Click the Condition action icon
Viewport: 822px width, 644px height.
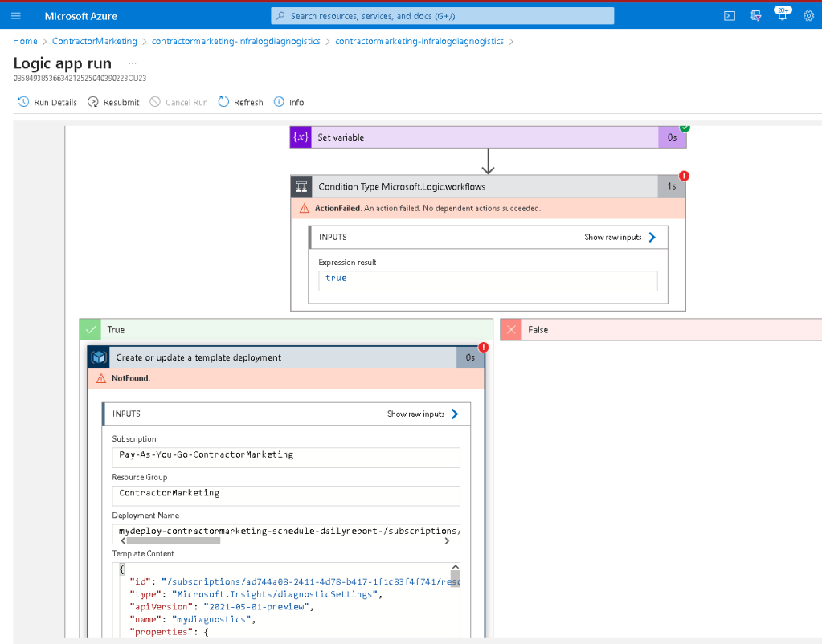tap(301, 186)
